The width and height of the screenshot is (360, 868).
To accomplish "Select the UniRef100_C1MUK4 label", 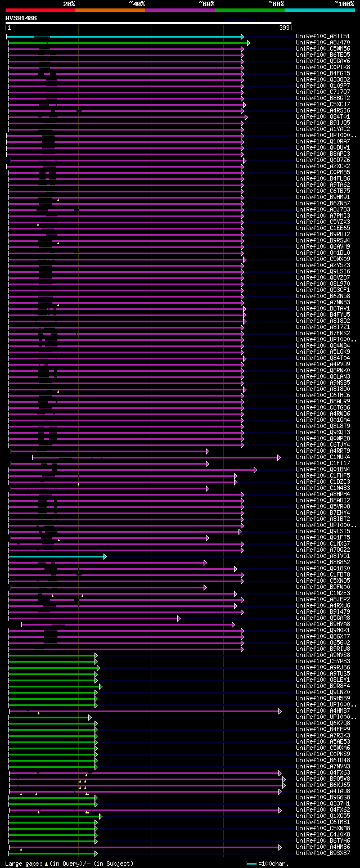I will (323, 457).
